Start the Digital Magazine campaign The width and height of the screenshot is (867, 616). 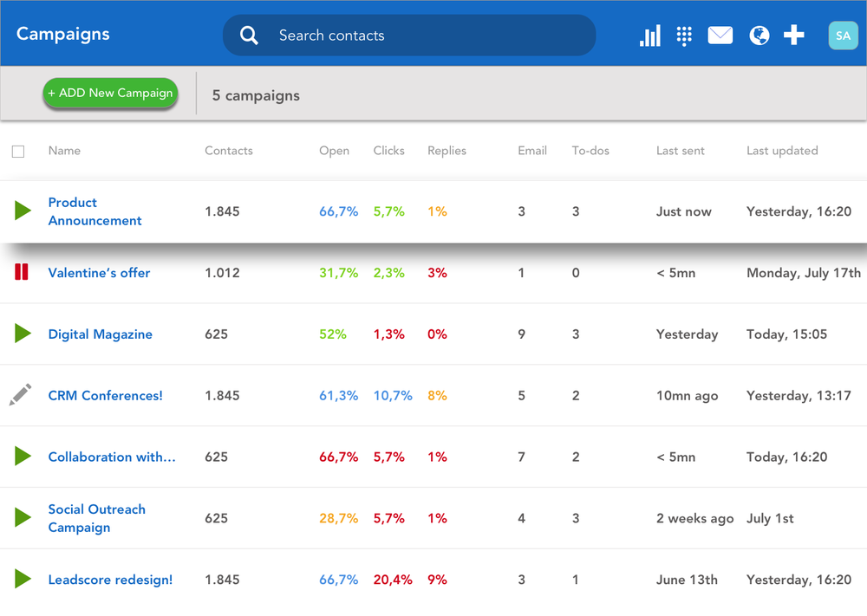(x=23, y=334)
